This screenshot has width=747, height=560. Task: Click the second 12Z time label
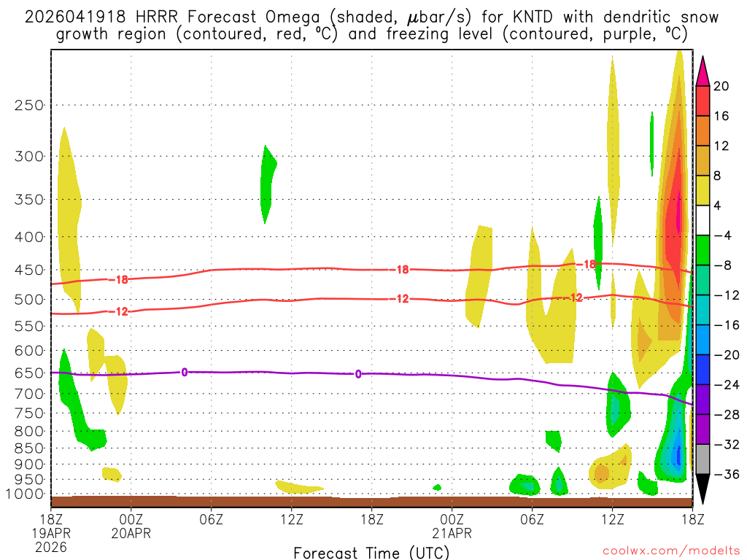click(x=612, y=519)
